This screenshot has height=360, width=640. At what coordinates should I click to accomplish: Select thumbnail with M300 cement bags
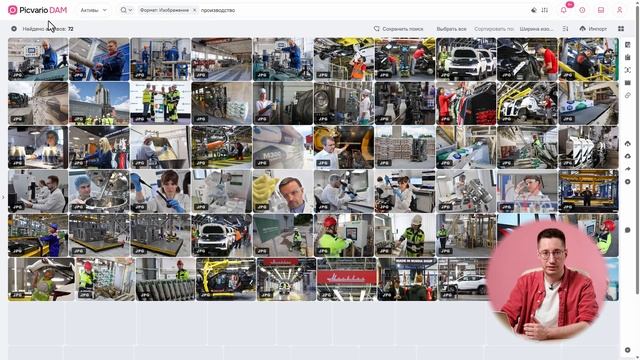[x=283, y=147]
